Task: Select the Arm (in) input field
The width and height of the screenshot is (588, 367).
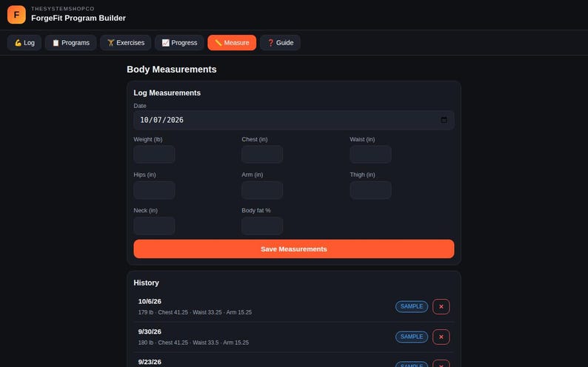Action: click(x=262, y=190)
